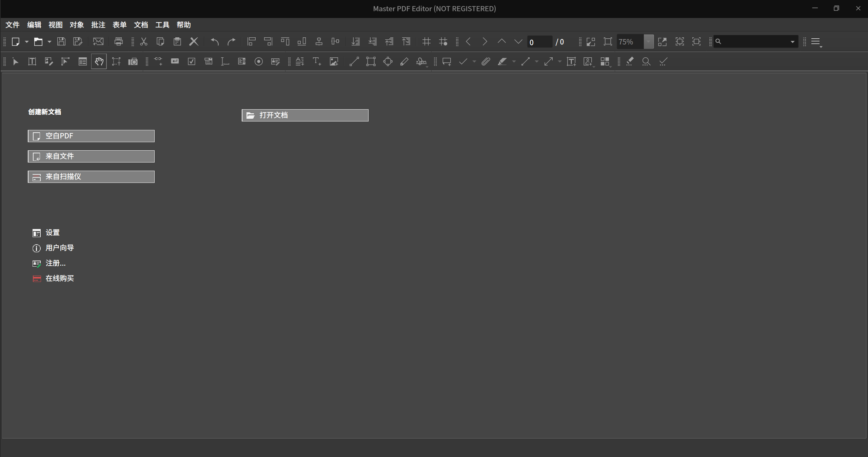Click the snapshot camera tool
This screenshot has width=868, height=457.
[133, 62]
